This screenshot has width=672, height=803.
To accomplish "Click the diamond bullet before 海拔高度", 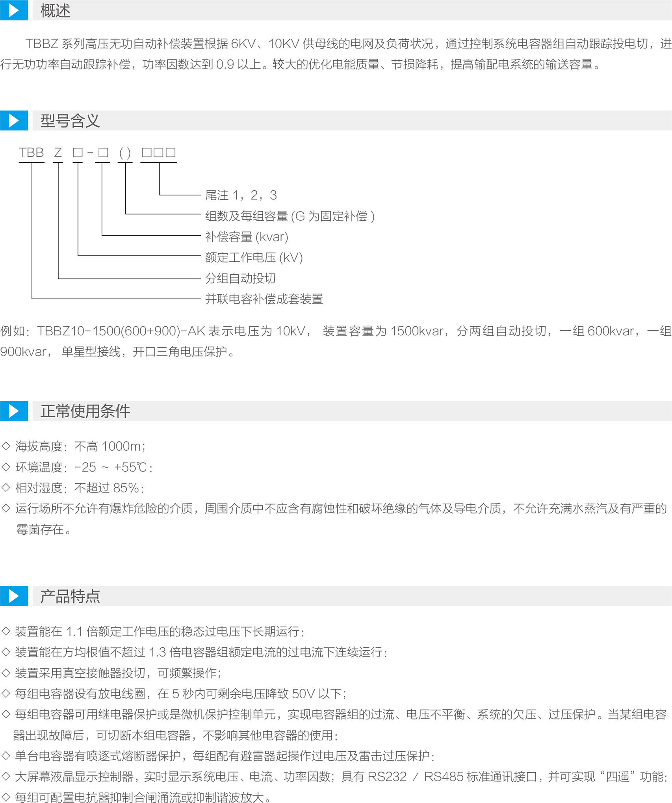I will pyautogui.click(x=6, y=446).
